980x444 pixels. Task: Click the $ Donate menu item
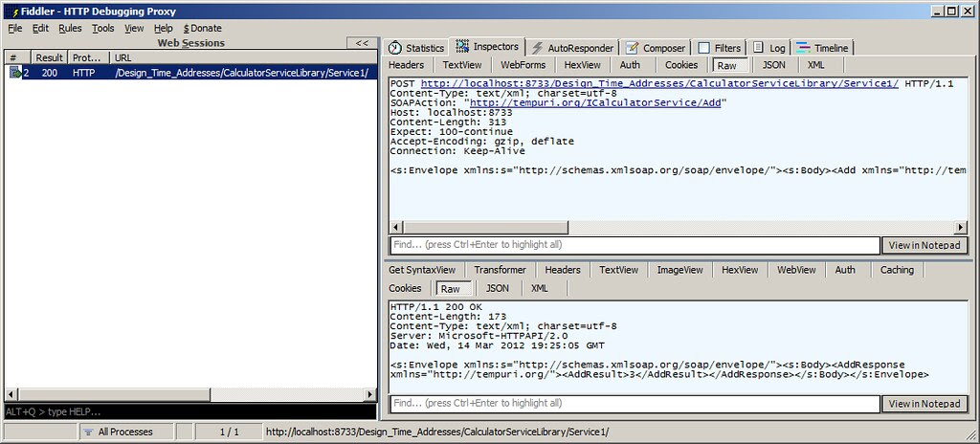[203, 28]
